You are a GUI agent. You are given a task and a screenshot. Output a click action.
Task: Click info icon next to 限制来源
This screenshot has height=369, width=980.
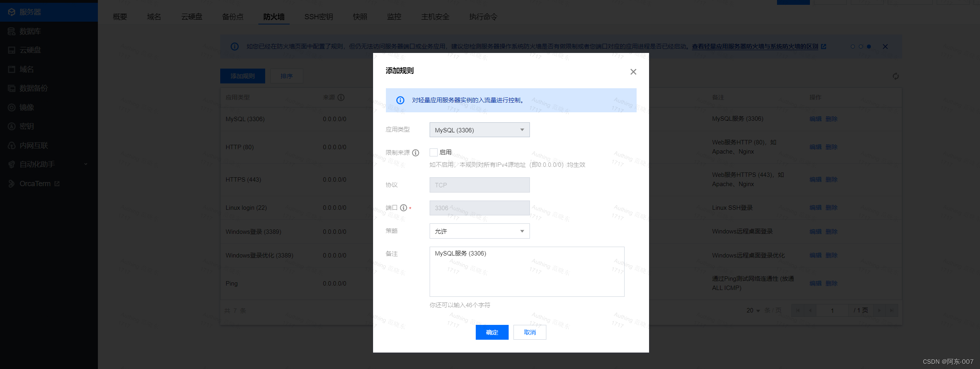tap(416, 153)
